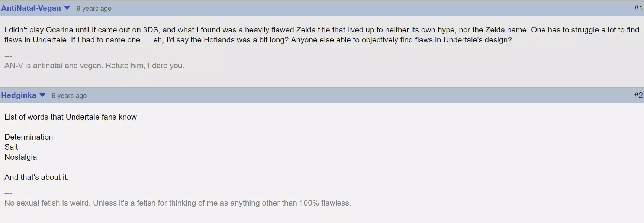Click 'List of words that Undertale fans know'
The image size is (644, 223).
(71, 117)
